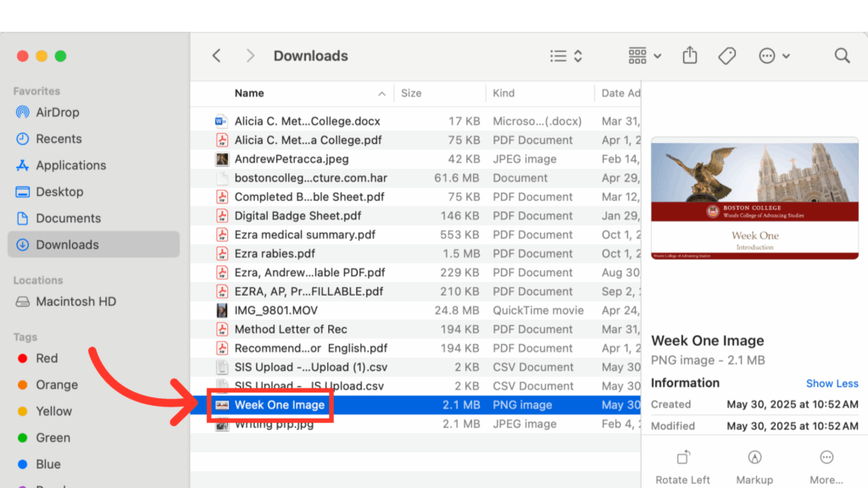This screenshot has height=488, width=868.
Task: Collapse file details via Show Less
Action: (832, 383)
